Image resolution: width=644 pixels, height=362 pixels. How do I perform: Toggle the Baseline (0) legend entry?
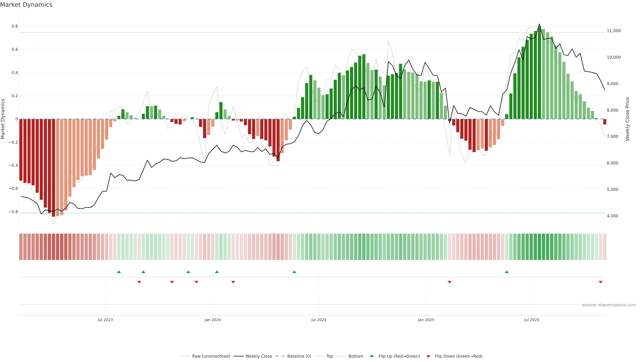coord(299,356)
